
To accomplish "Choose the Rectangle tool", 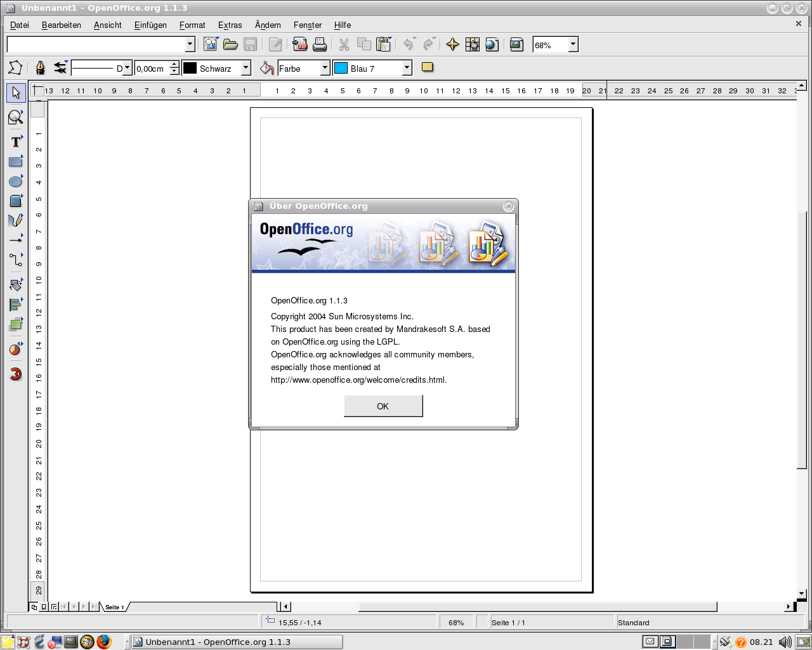I will point(16,162).
